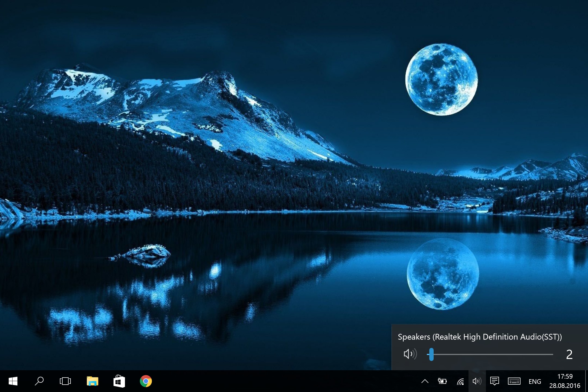Show hidden system tray icons

(x=425, y=381)
